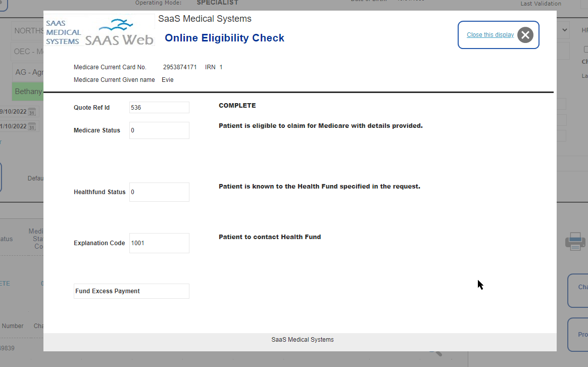This screenshot has width=588, height=367.
Task: Click the given name 'Evie'
Action: [x=168, y=79]
